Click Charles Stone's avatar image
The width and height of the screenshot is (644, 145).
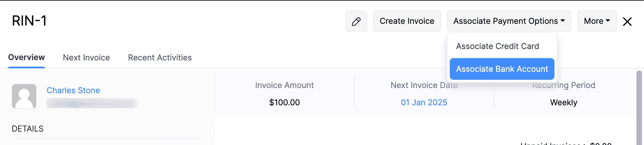(24, 96)
